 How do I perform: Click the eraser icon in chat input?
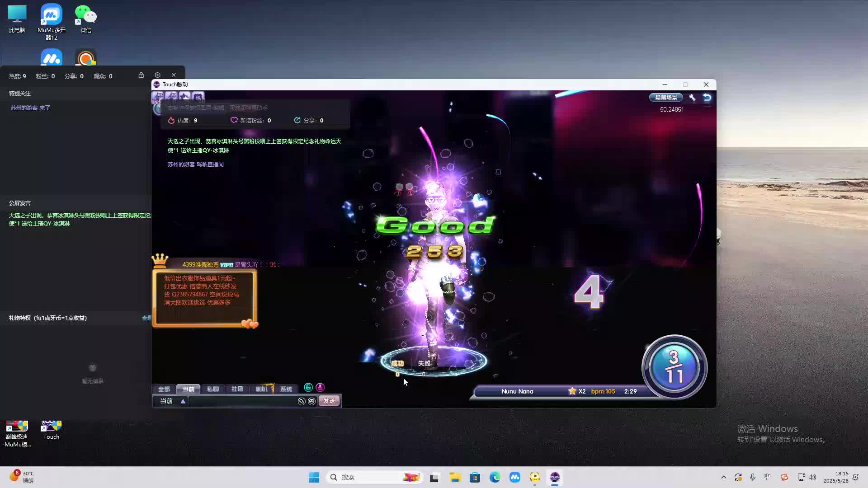[302, 401]
